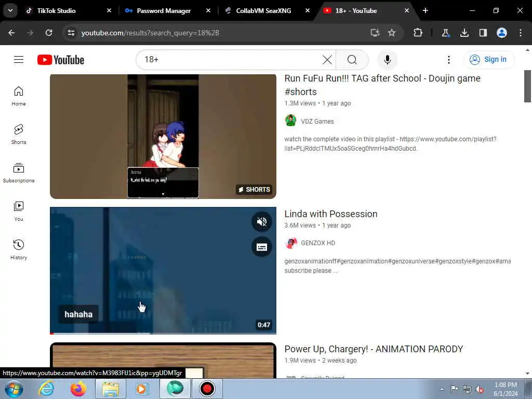532x399 pixels.
Task: Click the Run FuFu Run Shorts thumbnail
Action: [x=163, y=137]
